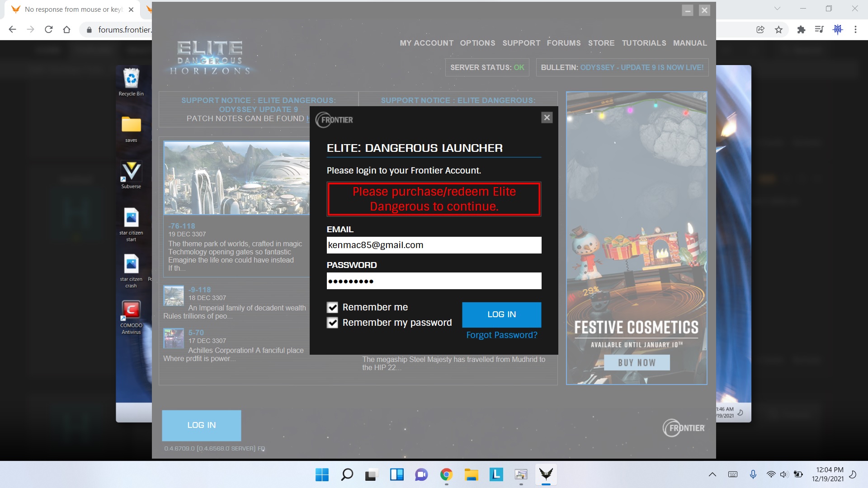This screenshot has height=488, width=868.
Task: Focus the EMAIL input field
Action: click(434, 245)
